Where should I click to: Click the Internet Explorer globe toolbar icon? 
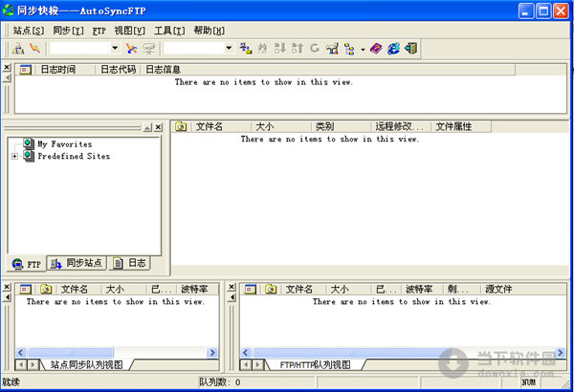pyautogui.click(x=393, y=48)
